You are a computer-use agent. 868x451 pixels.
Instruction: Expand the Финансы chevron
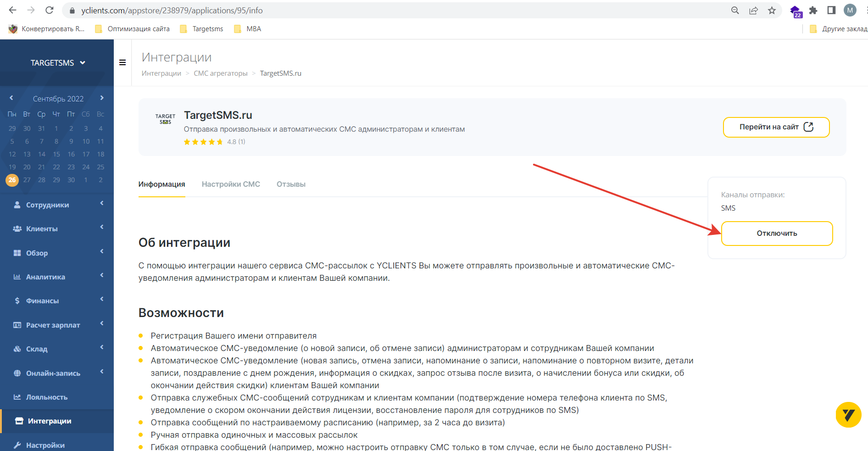tap(102, 299)
